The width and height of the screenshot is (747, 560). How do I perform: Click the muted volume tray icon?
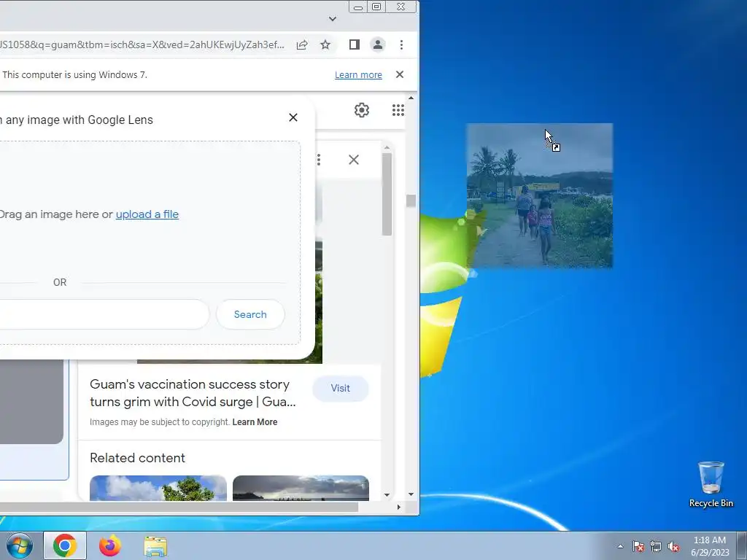tap(673, 546)
